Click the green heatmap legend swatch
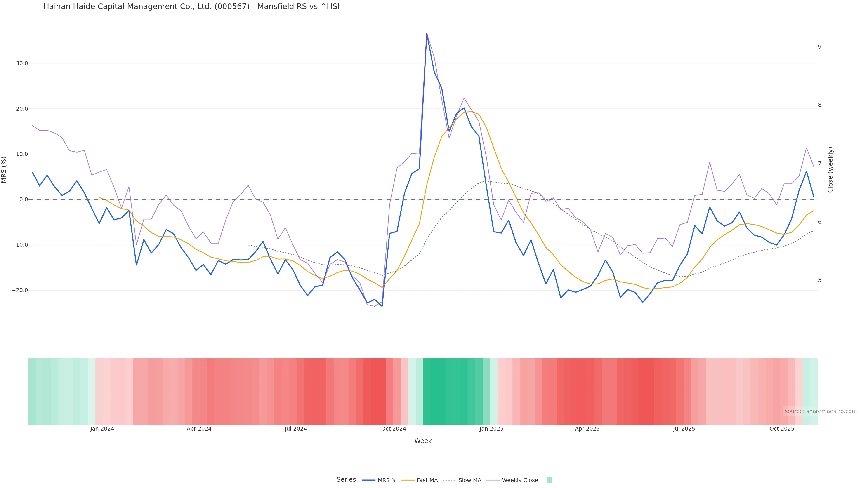Viewport: 868px width, 488px height. (549, 480)
